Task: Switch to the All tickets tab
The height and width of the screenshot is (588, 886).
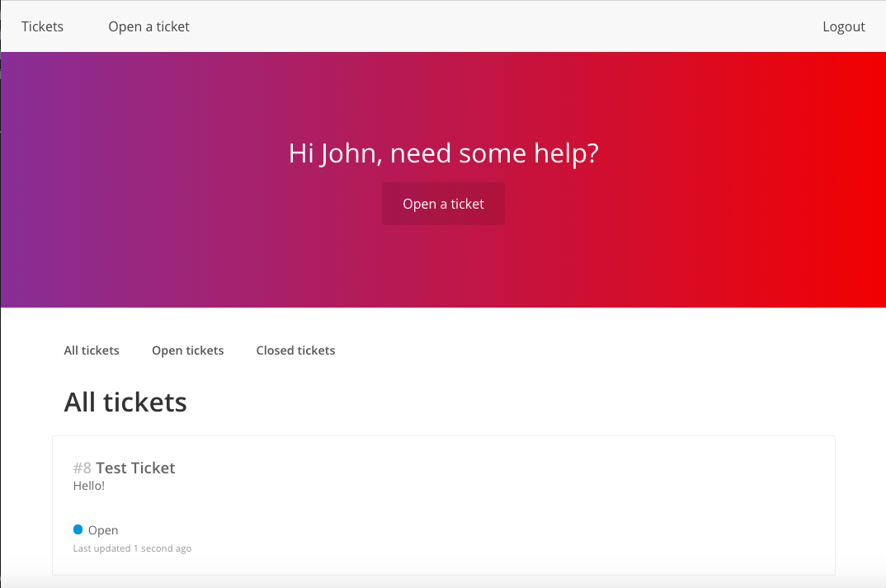Action: point(92,350)
